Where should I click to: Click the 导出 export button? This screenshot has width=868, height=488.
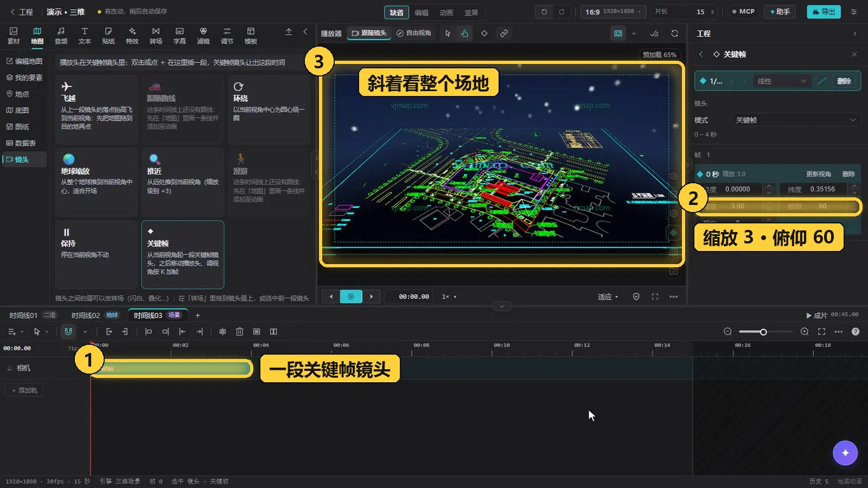tap(824, 11)
